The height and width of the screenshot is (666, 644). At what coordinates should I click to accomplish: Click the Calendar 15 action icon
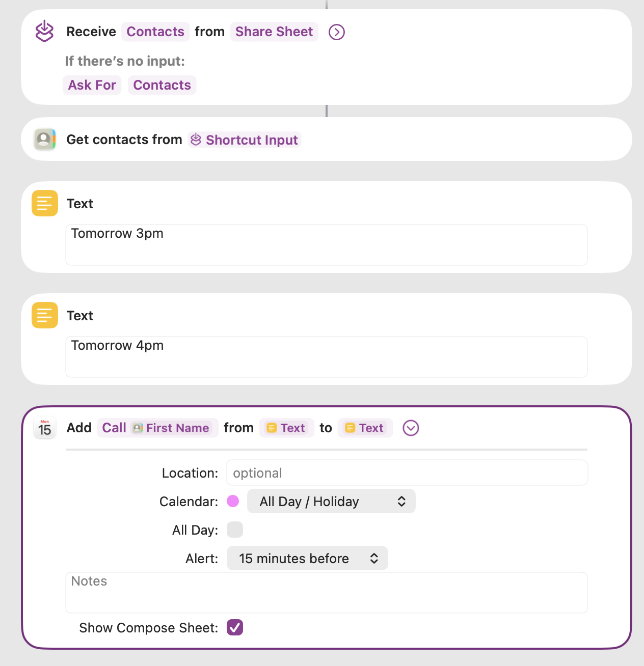pos(44,428)
